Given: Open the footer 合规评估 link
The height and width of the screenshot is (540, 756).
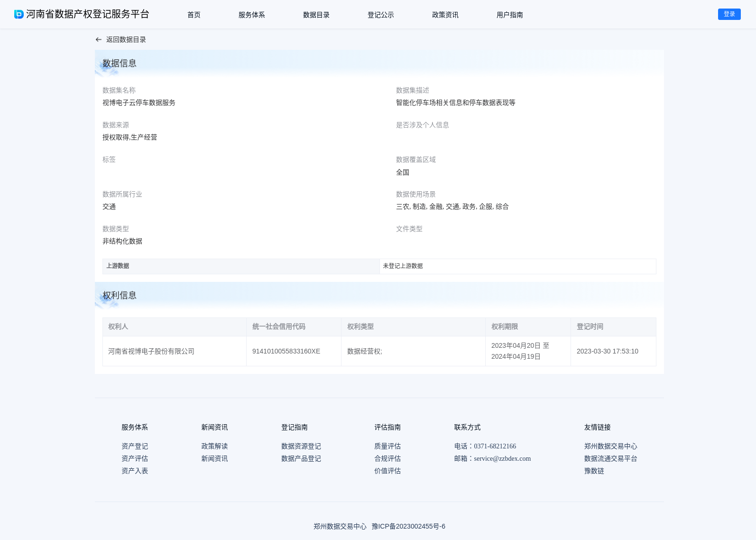Looking at the screenshot, I should coord(387,458).
